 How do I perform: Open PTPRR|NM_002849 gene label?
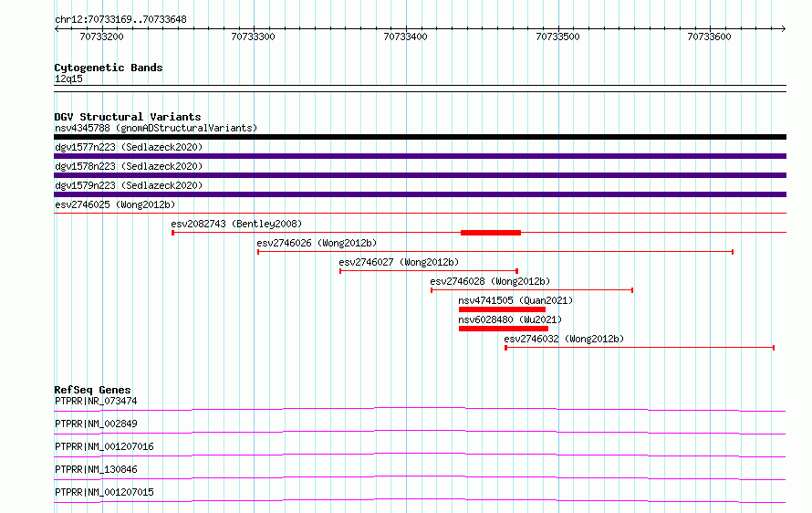pyautogui.click(x=96, y=424)
